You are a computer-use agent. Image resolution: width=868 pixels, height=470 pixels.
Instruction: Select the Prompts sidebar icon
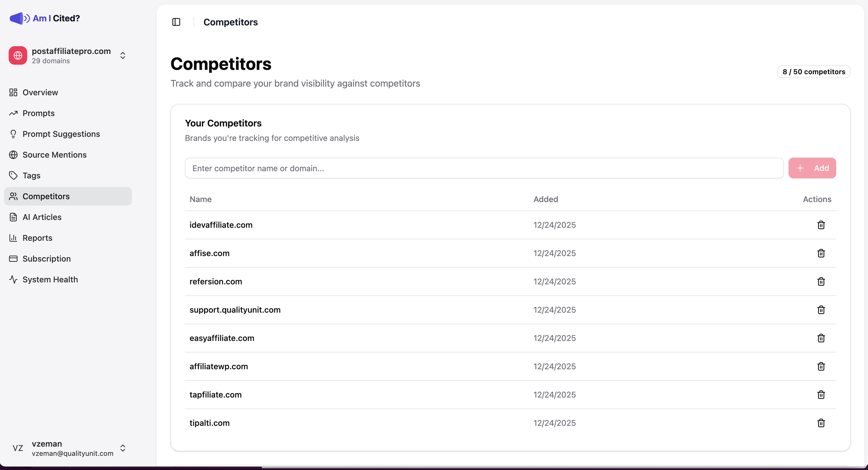[13, 113]
